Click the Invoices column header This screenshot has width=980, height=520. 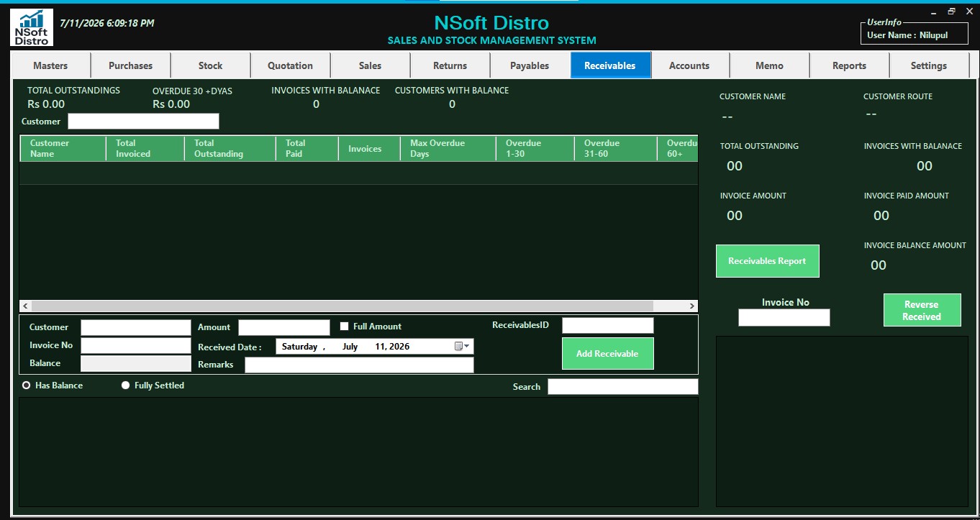(x=369, y=148)
